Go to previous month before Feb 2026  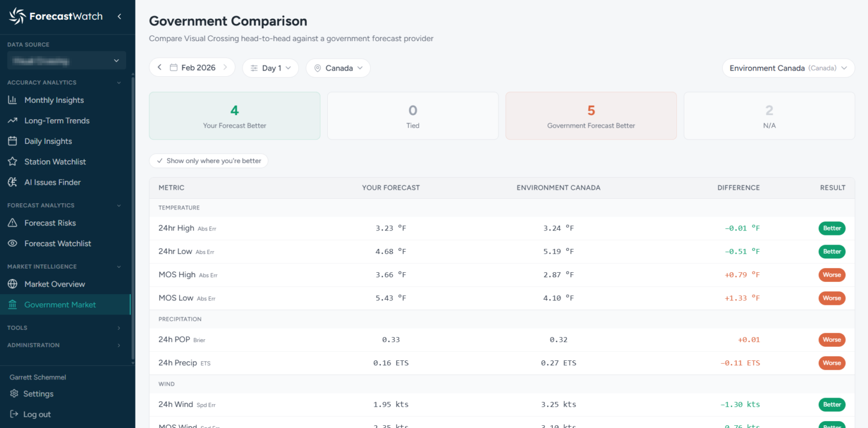click(159, 67)
